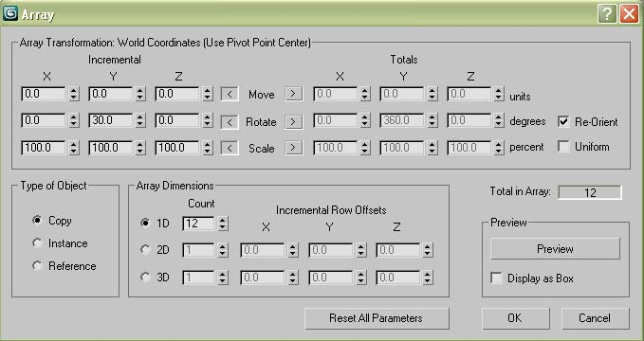Screen dimensions: 644x341
Task: Click the Incremental Move Z field
Action: click(177, 94)
